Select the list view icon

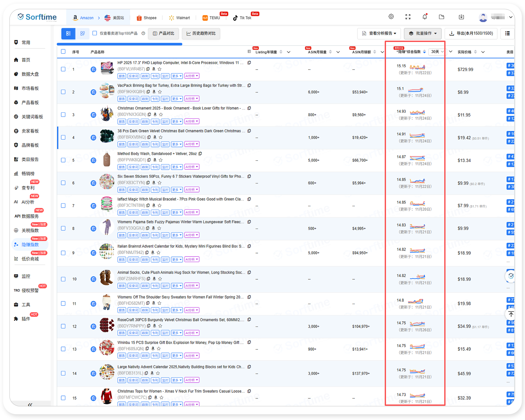coord(68,34)
